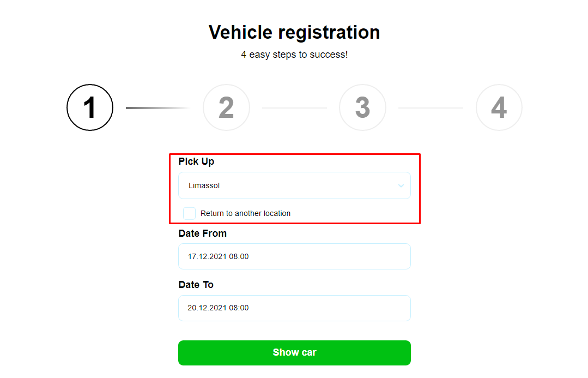Click the 'Return to another location' label text
This screenshot has width=588, height=378.
click(x=245, y=213)
